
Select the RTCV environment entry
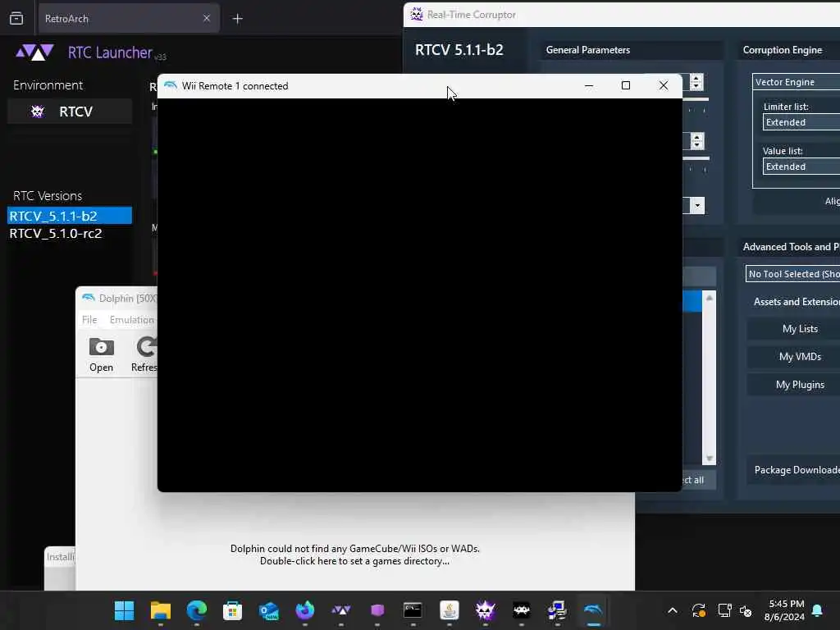pyautogui.click(x=70, y=112)
